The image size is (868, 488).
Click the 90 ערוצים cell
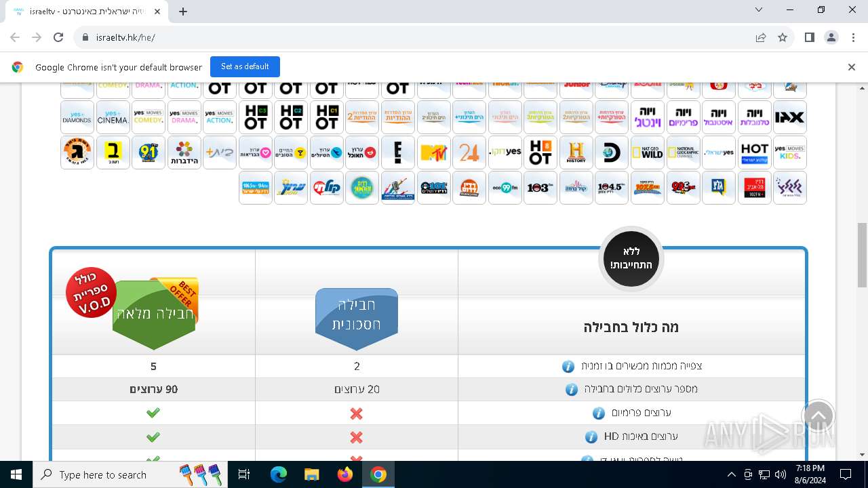(153, 389)
